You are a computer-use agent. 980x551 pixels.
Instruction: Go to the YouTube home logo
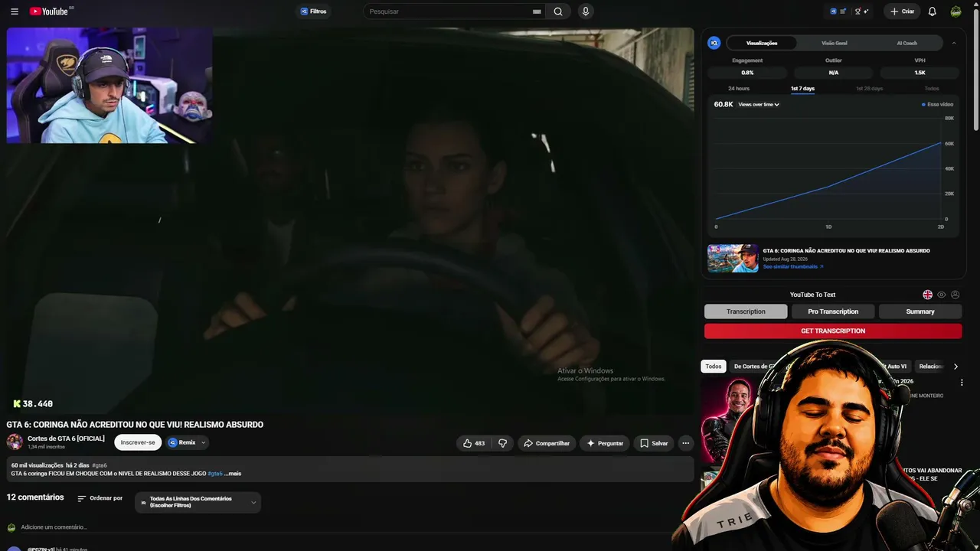coord(49,11)
